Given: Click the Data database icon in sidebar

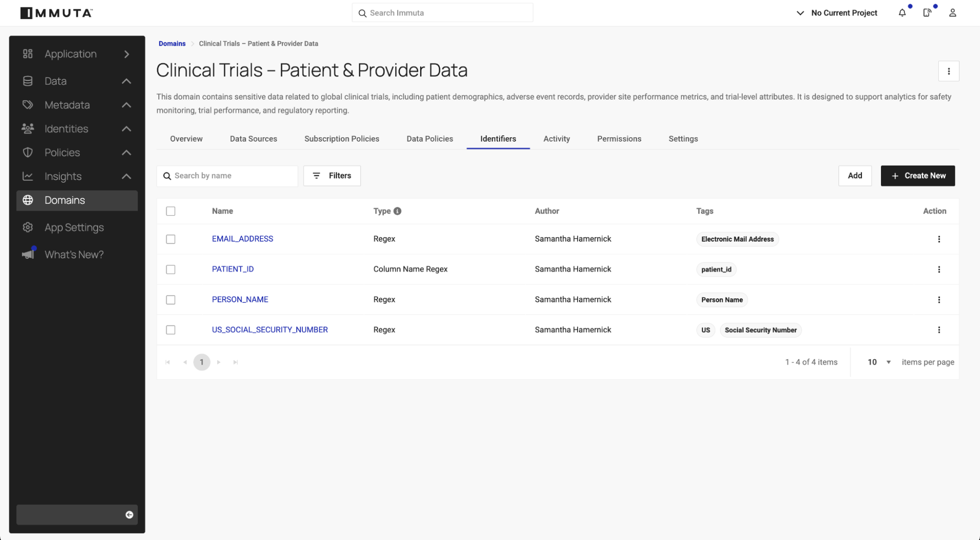Looking at the screenshot, I should point(28,81).
